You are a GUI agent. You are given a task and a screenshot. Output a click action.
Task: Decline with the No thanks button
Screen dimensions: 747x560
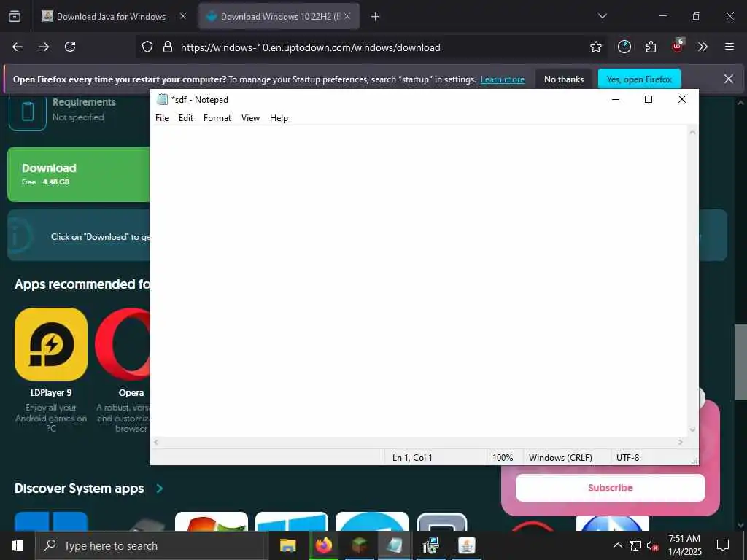point(564,79)
